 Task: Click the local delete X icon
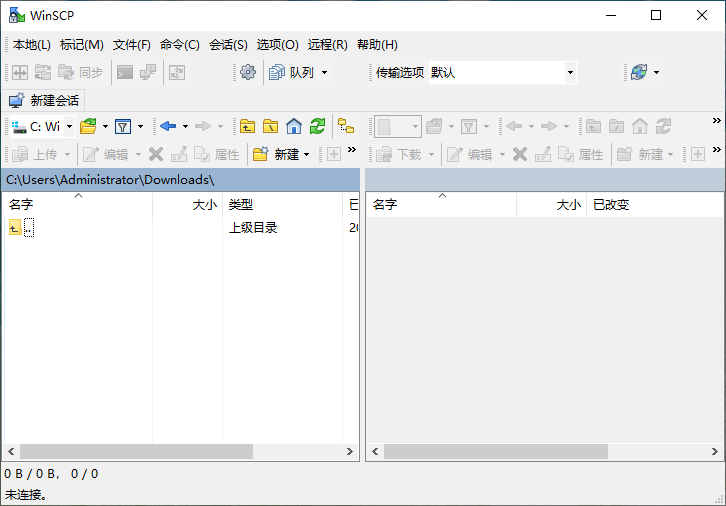point(156,154)
